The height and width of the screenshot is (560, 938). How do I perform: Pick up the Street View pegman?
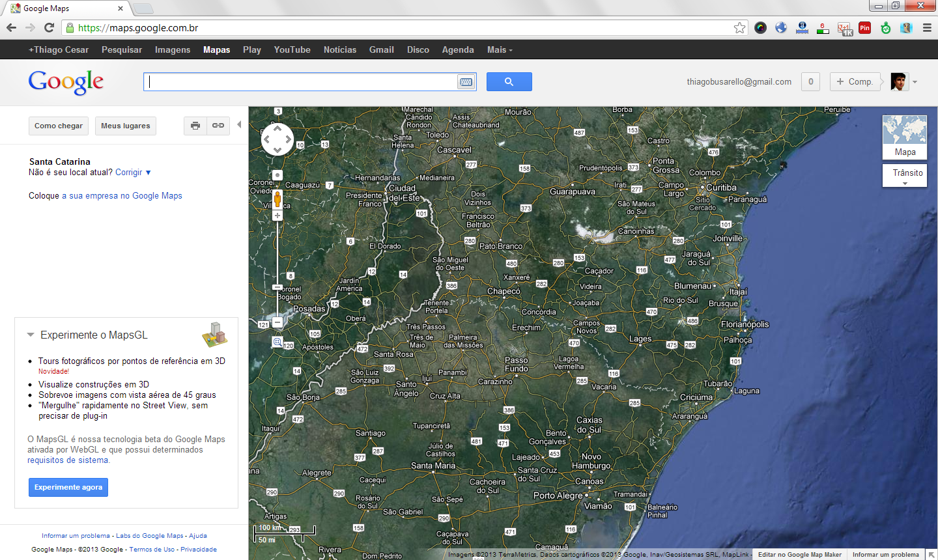click(x=277, y=199)
